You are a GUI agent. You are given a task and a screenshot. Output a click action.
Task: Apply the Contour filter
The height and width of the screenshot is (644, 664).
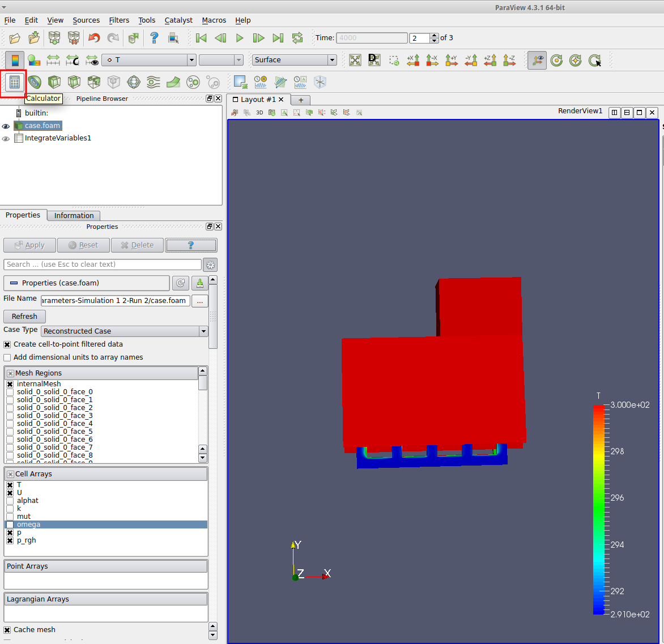(35, 83)
